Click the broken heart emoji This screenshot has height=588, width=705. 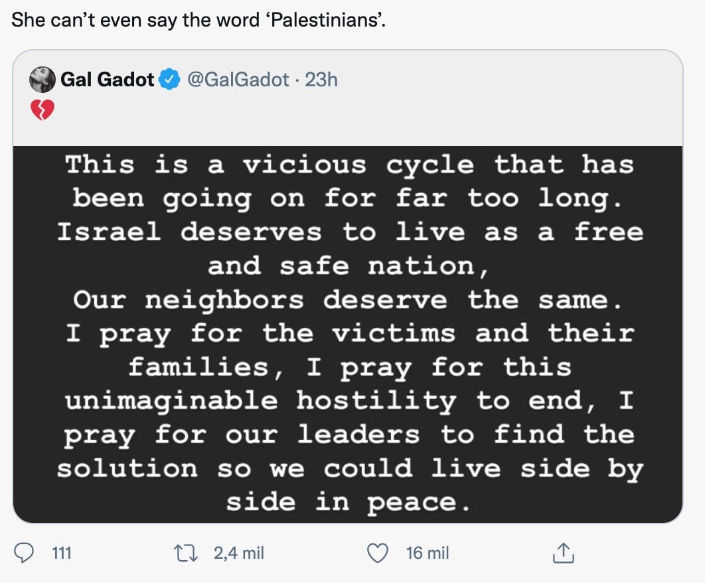point(42,110)
